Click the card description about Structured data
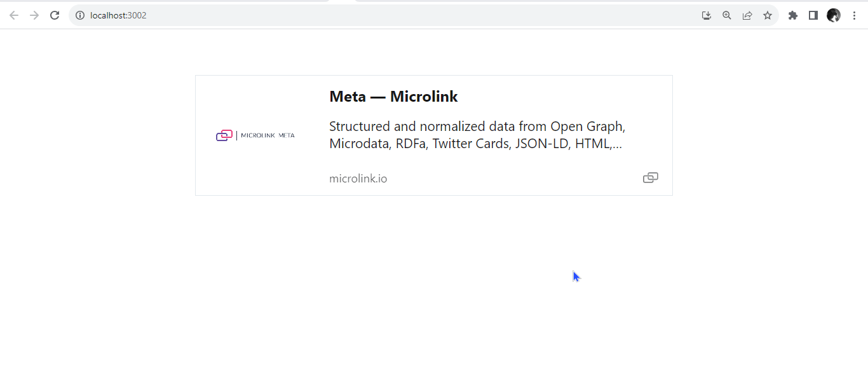 pos(477,135)
